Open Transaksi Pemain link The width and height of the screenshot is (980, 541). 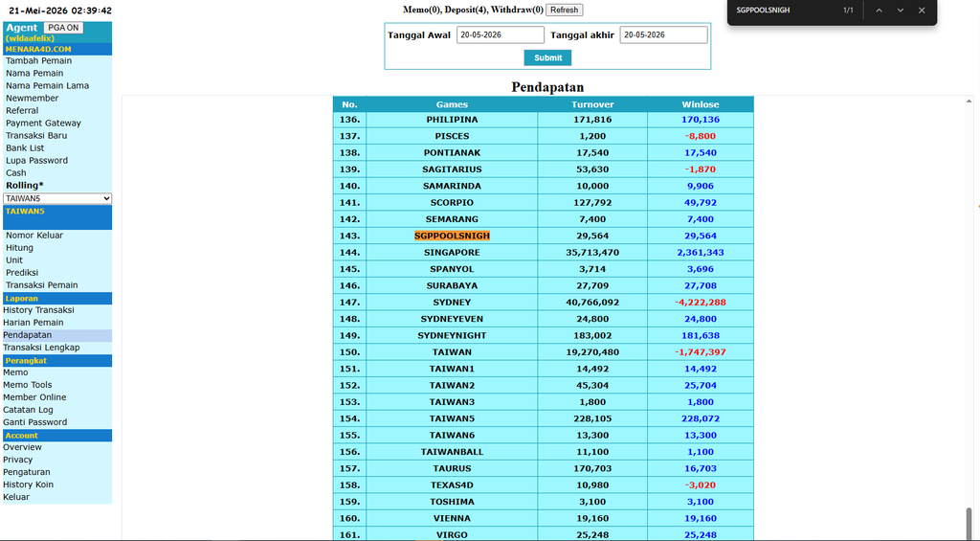coord(42,285)
